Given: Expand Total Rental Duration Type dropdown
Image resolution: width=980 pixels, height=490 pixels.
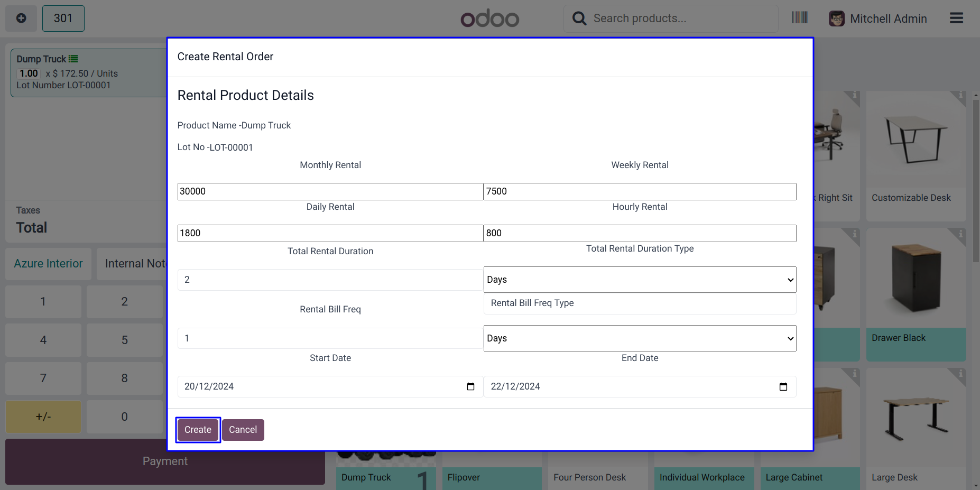Looking at the screenshot, I should tap(640, 280).
